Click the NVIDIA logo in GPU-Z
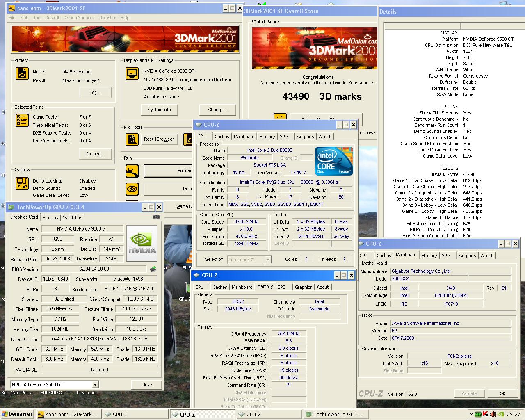This screenshot has width=525, height=420. (142, 243)
